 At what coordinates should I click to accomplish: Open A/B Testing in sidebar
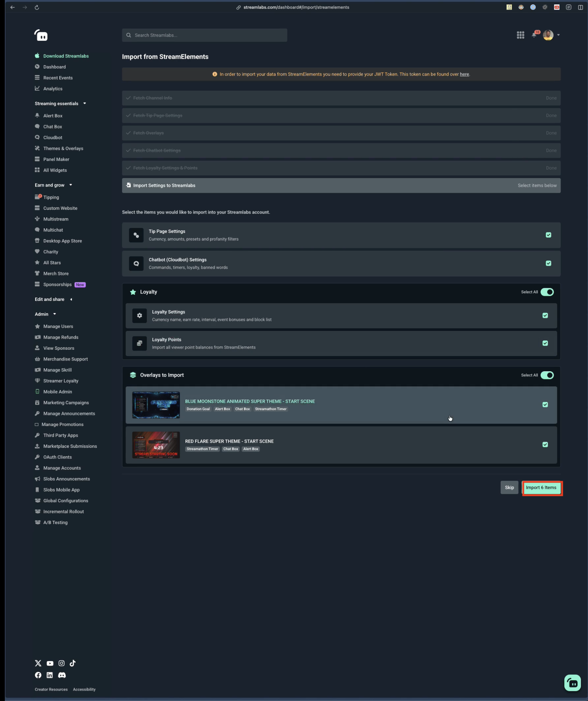point(51,523)
